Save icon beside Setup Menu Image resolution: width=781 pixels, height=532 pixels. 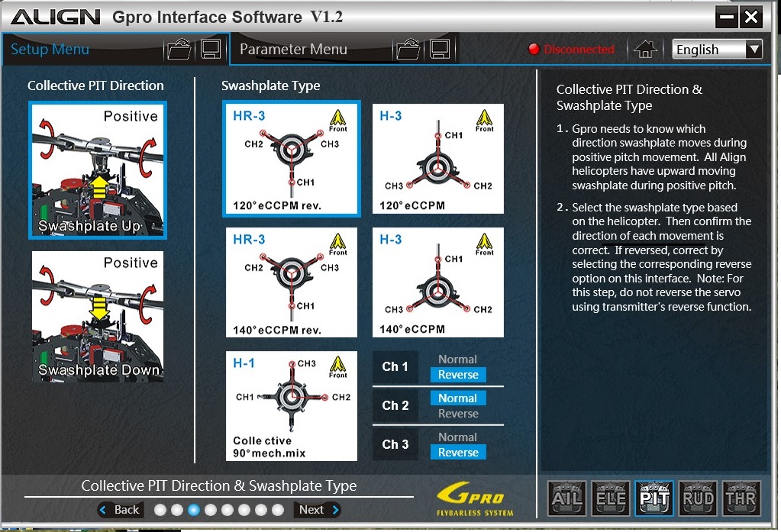[211, 50]
